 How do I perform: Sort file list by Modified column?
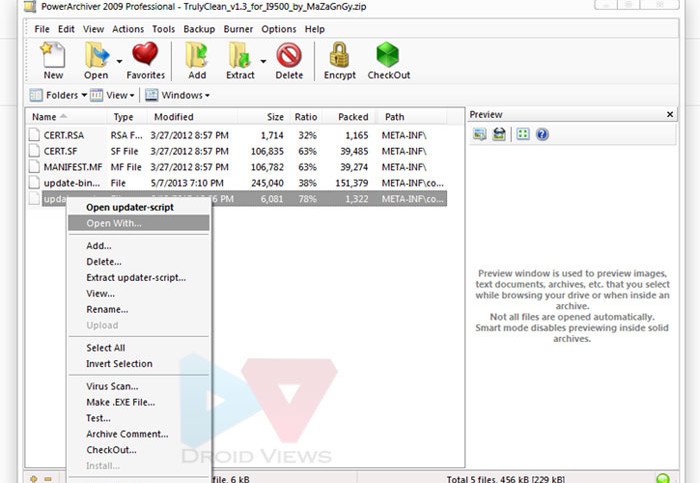(192, 117)
